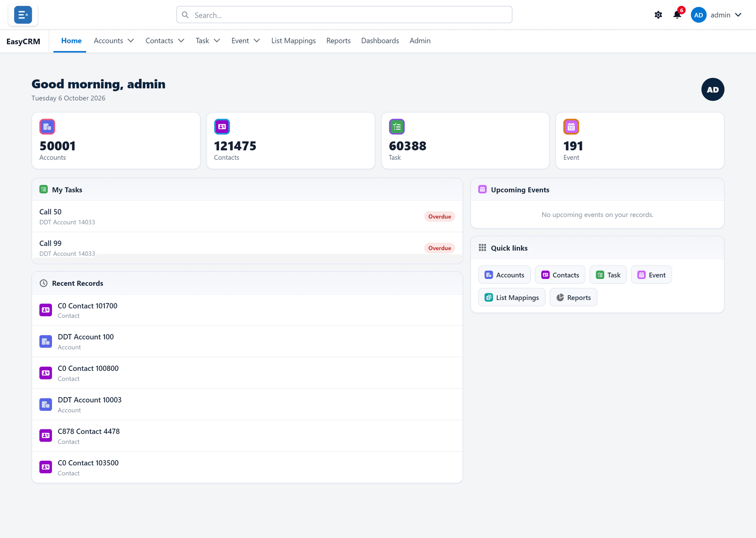Click the Upcoming Events calendar icon
This screenshot has width=756, height=538.
point(482,190)
